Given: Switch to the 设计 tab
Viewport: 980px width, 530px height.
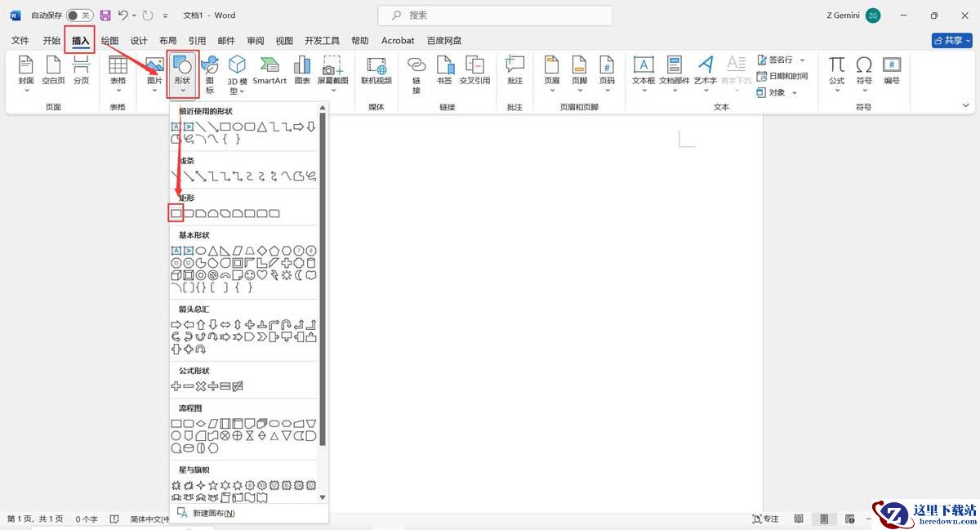Looking at the screenshot, I should (139, 40).
